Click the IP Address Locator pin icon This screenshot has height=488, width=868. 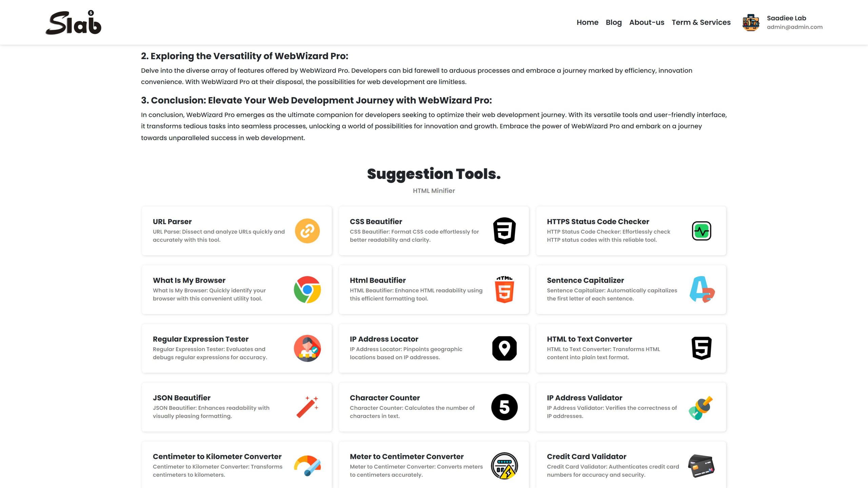[504, 348]
